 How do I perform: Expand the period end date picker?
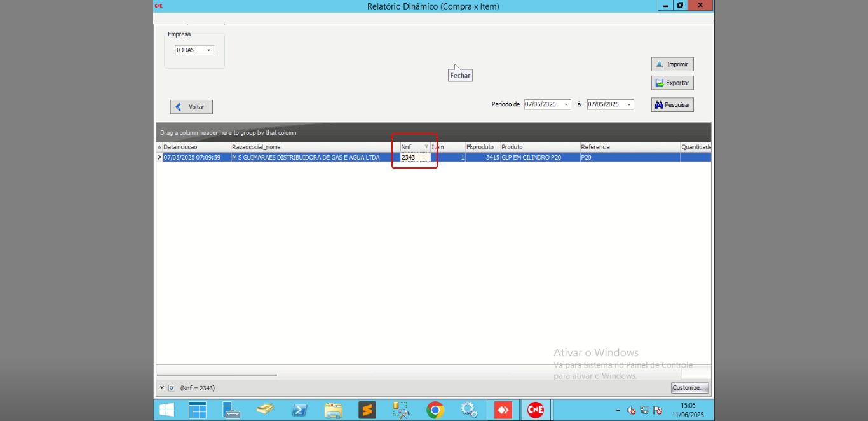(x=629, y=104)
